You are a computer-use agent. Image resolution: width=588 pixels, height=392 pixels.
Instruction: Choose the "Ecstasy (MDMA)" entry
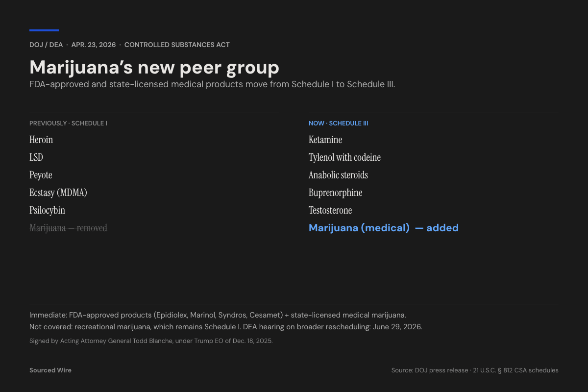(58, 193)
